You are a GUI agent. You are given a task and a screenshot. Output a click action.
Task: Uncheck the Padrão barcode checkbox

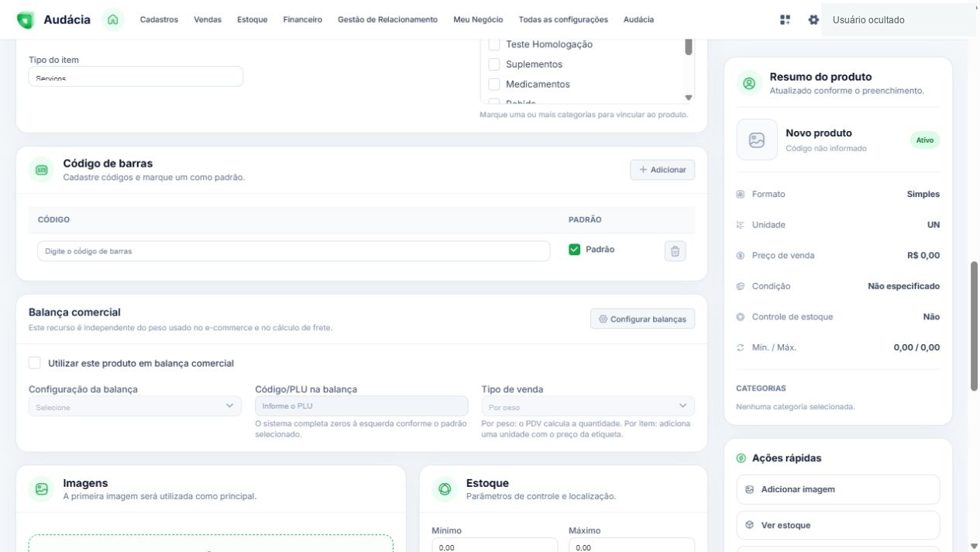pyautogui.click(x=574, y=250)
